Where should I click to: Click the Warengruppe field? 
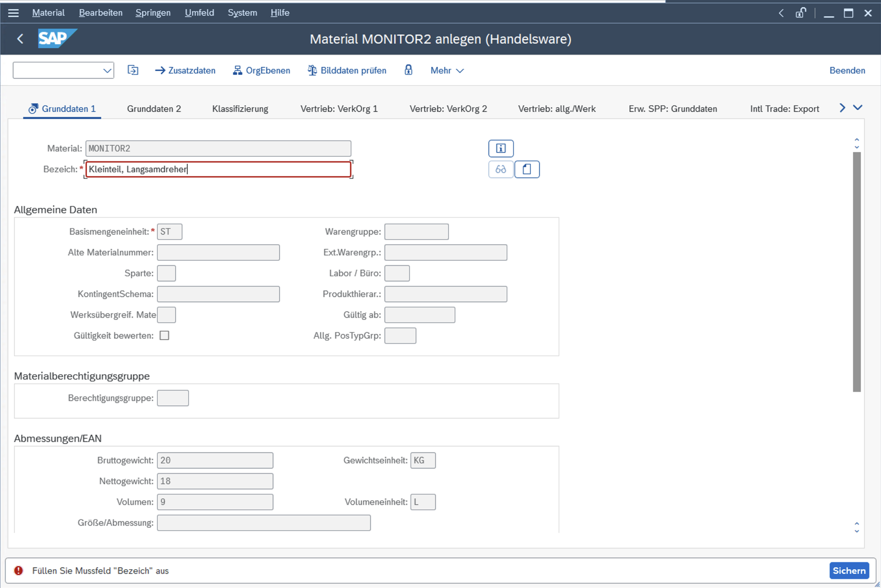pyautogui.click(x=417, y=231)
